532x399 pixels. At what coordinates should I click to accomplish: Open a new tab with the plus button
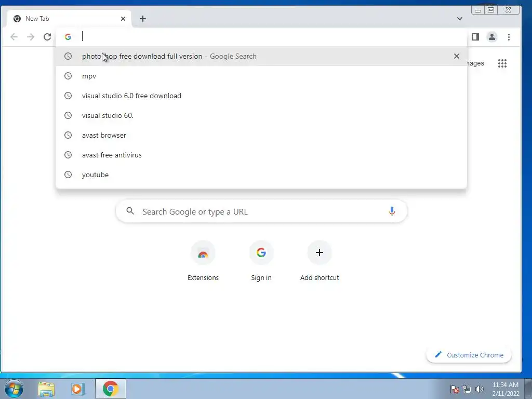coord(143,19)
